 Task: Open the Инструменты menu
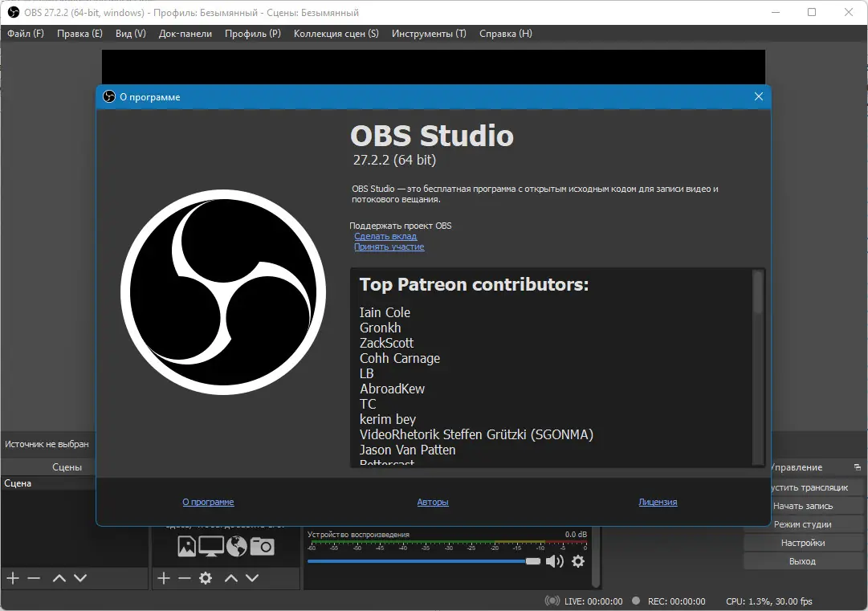[x=429, y=34]
